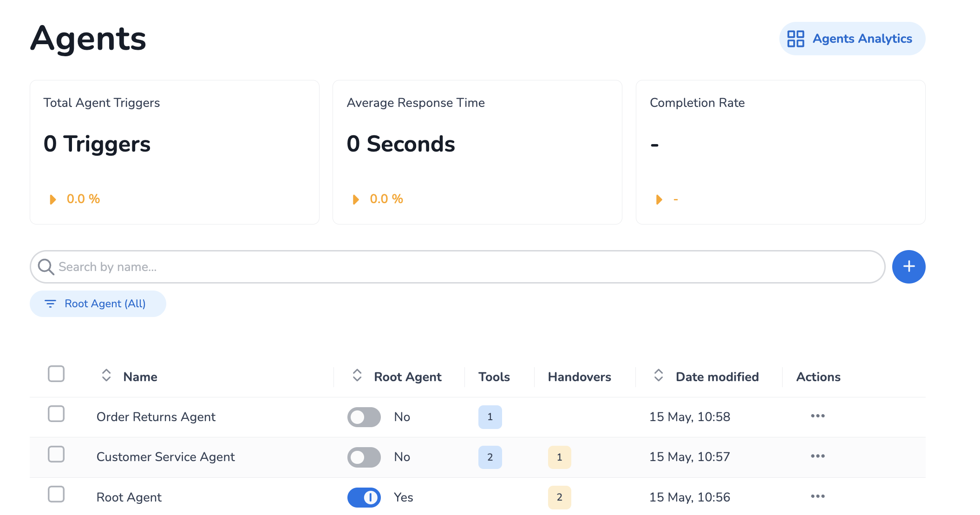Open the Order Returns Agent entry
The image size is (980, 515).
click(156, 417)
